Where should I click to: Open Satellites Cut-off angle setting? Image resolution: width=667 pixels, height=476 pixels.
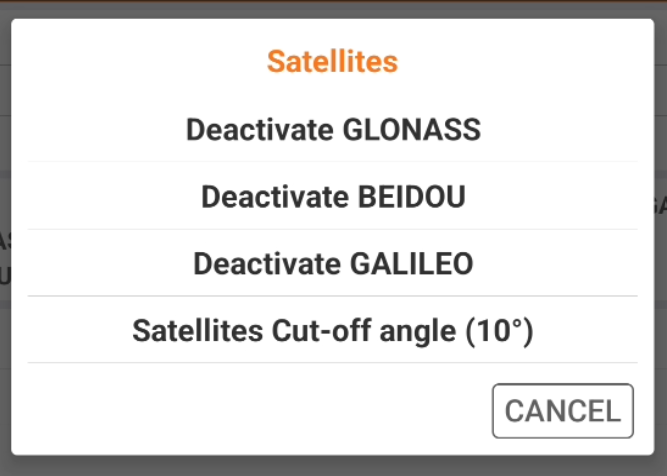333,330
